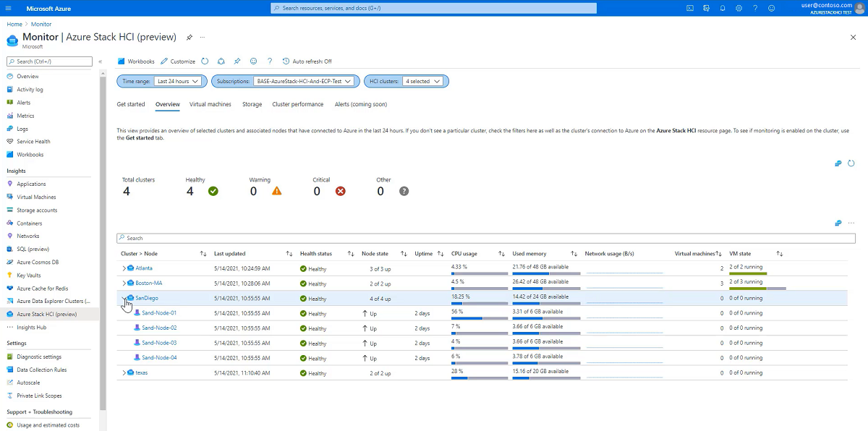Click the cluster table Search field

(486, 238)
